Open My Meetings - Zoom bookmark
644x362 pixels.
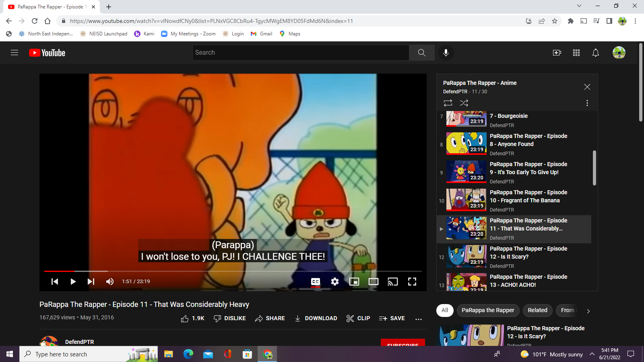click(188, 34)
